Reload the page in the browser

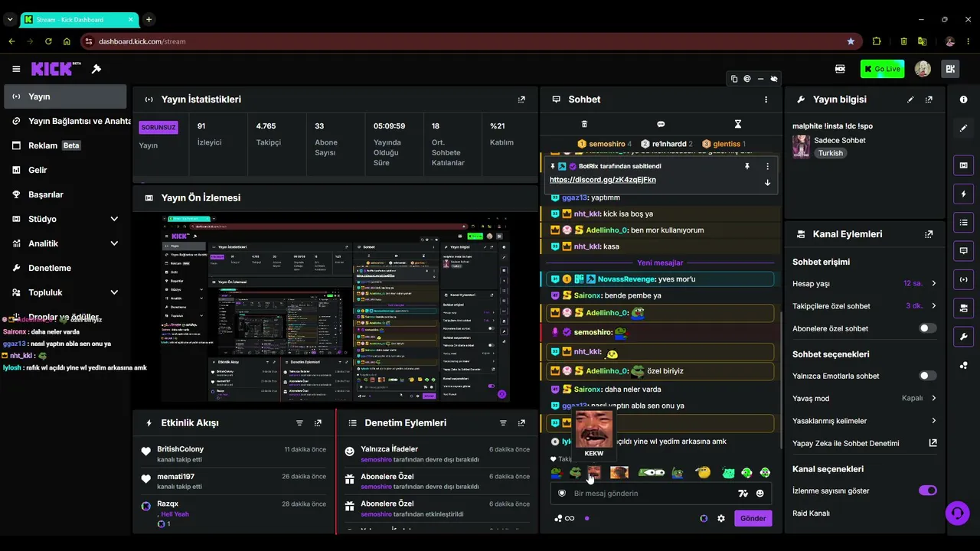(48, 41)
